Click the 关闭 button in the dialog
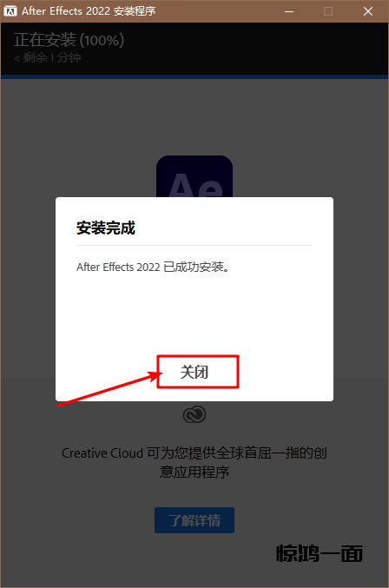Screen dimensions: 389x588 [198, 372]
